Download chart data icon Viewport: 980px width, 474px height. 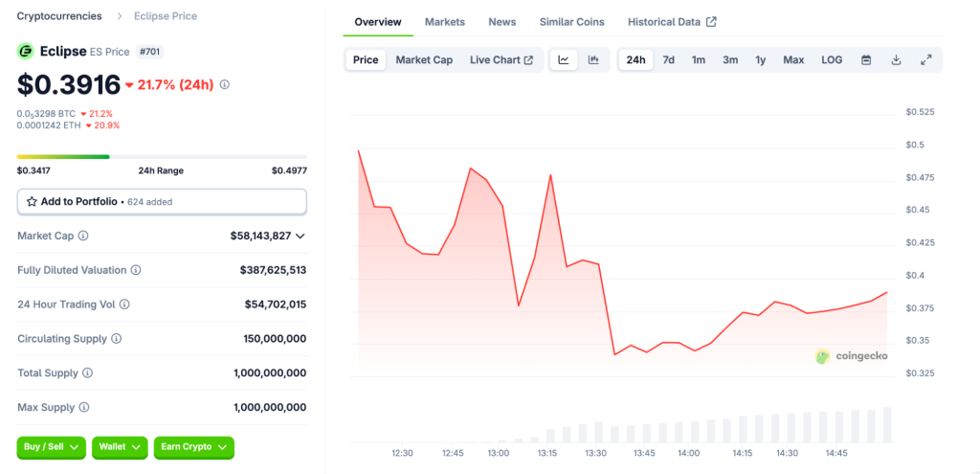896,60
